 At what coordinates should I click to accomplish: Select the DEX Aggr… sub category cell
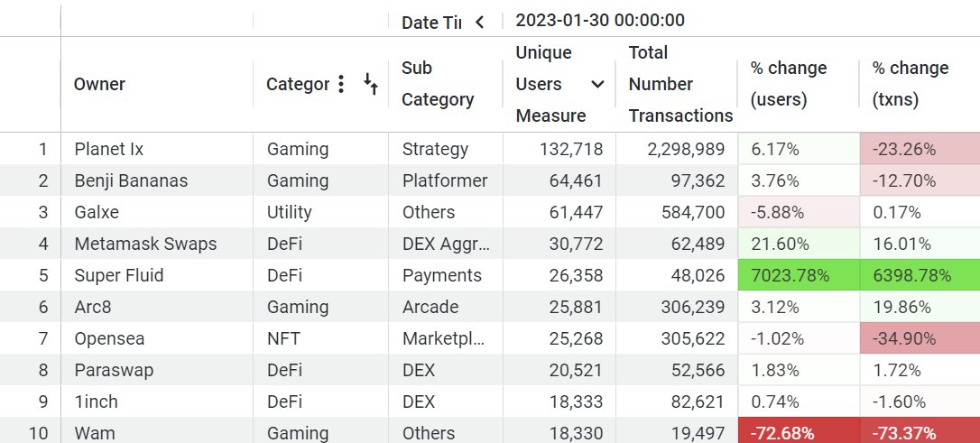click(x=446, y=244)
